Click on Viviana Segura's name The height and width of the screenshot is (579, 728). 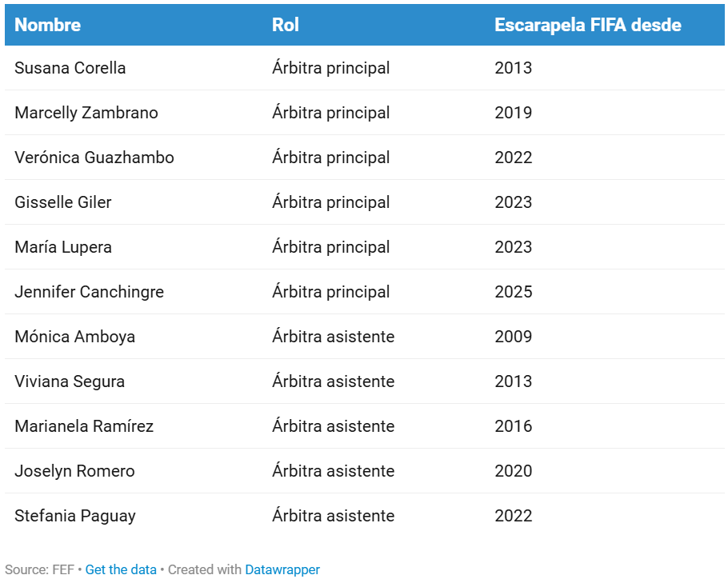(70, 381)
